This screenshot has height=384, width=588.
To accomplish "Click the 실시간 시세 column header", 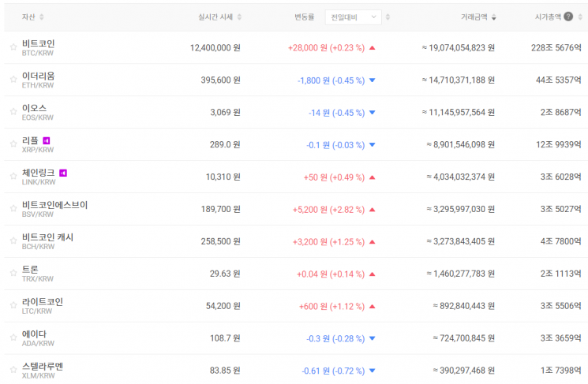I will pyautogui.click(x=215, y=17).
